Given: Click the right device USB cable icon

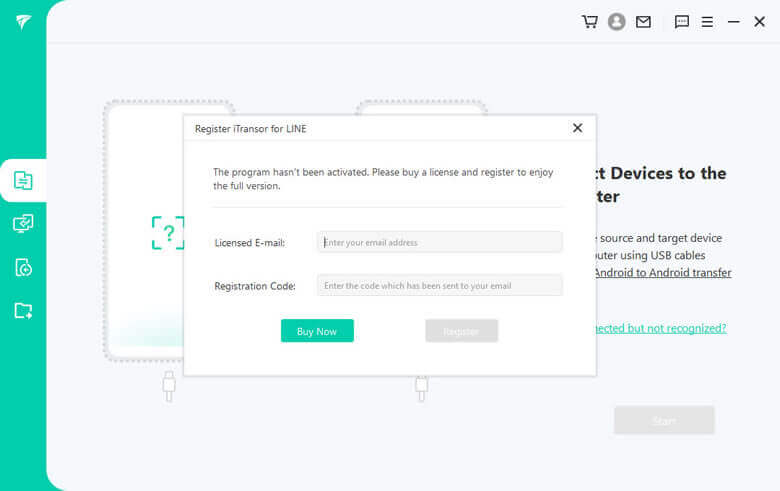Looking at the screenshot, I should (x=421, y=389).
